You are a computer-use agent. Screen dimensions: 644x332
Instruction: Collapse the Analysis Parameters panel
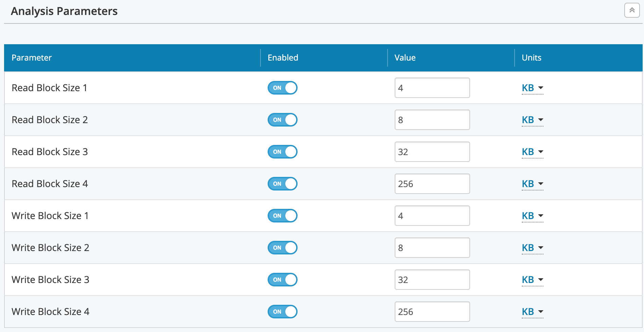632,10
